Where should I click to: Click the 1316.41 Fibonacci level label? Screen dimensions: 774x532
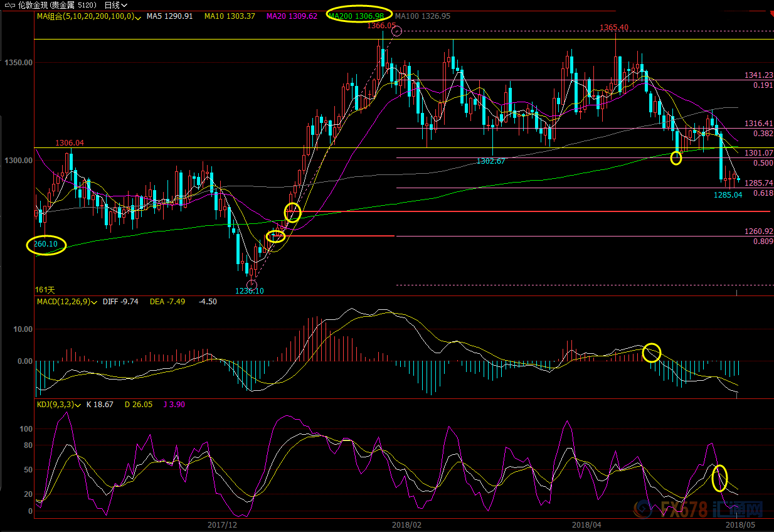click(x=758, y=124)
